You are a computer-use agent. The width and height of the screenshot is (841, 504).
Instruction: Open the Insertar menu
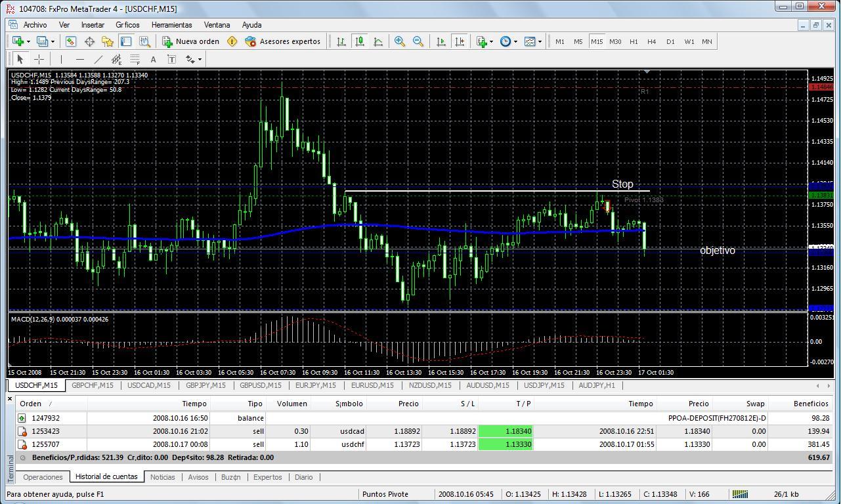tap(93, 25)
